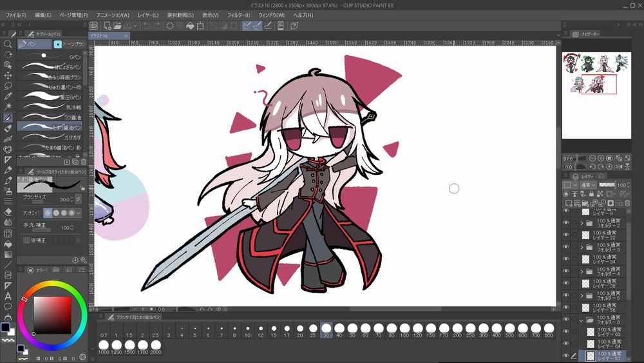This screenshot has width=644, height=363.
Task: Enable the 後補正 checkbox
Action: (x=26, y=240)
